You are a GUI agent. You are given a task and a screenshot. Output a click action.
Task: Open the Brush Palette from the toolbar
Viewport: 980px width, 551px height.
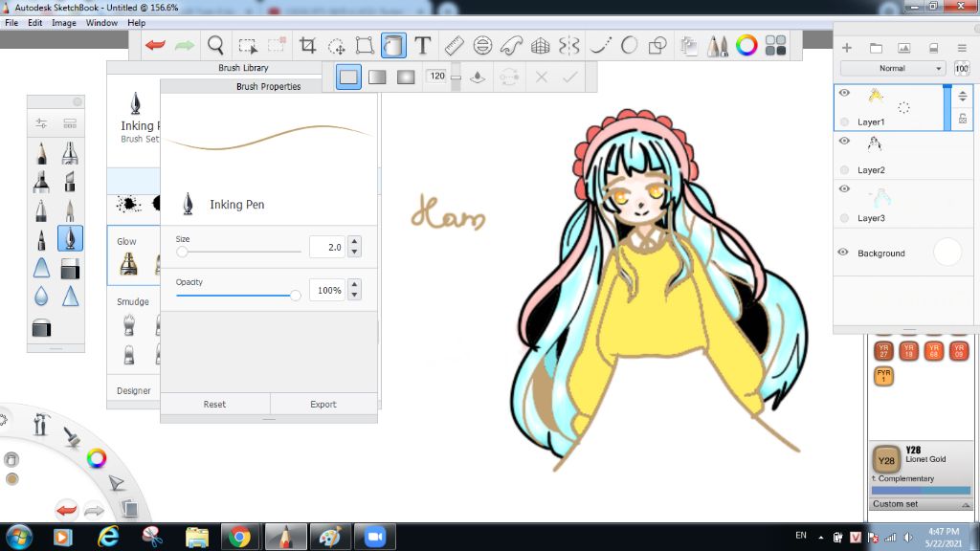coord(718,46)
